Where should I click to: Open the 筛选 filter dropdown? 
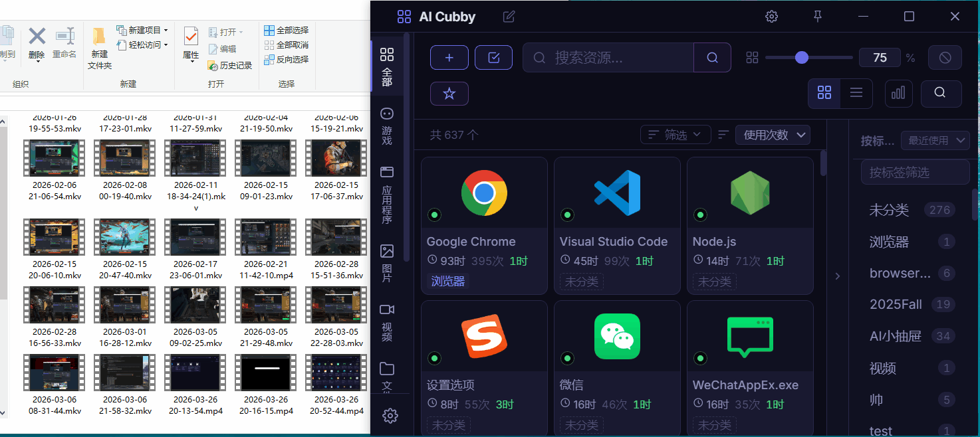(x=675, y=135)
